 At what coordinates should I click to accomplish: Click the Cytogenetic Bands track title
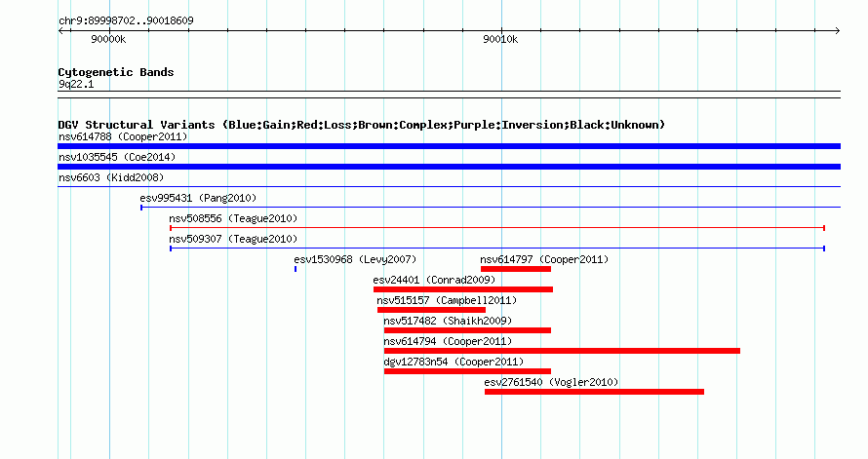pos(116,72)
